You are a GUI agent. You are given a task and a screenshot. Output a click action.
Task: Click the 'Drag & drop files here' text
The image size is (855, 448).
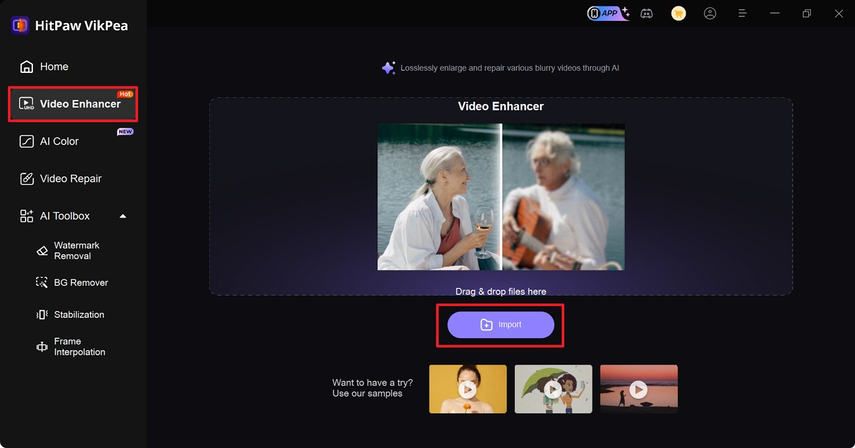tap(501, 292)
